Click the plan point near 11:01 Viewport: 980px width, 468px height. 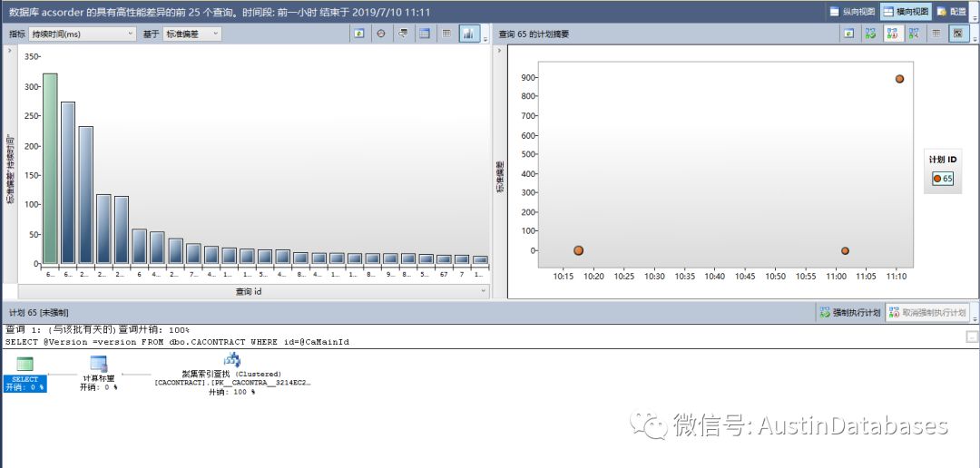845,250
